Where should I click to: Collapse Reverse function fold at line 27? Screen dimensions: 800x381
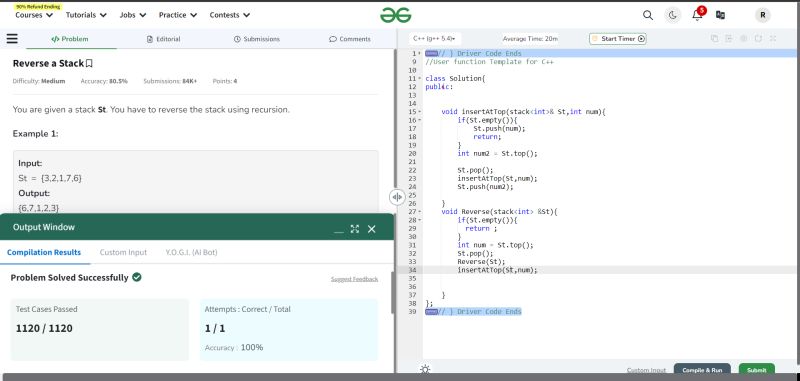pos(419,212)
